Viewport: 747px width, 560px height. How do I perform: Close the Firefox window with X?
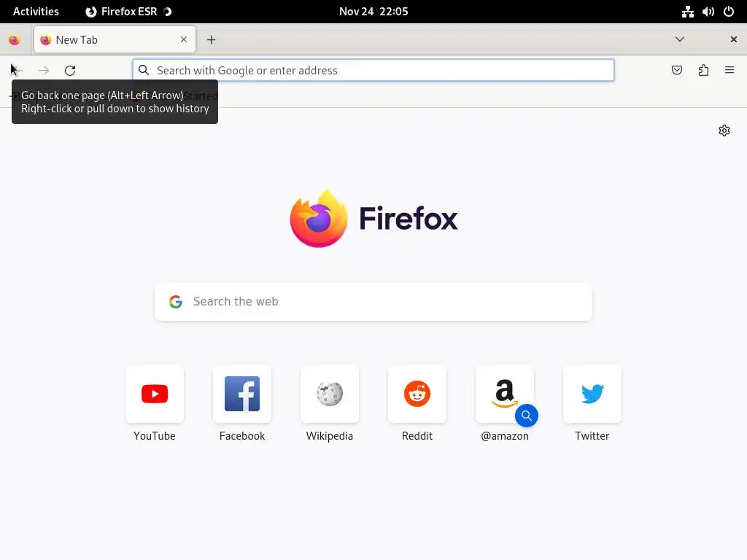pyautogui.click(x=734, y=39)
